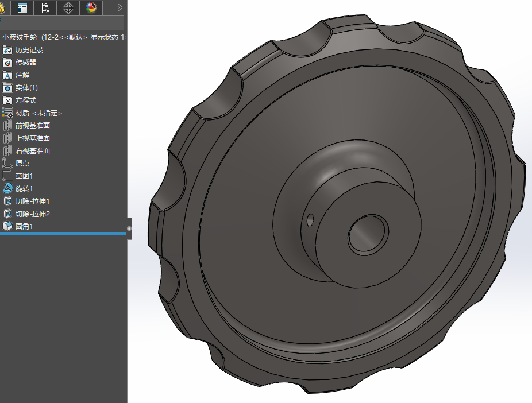Click the panel collapse handle on sidebar edge
The height and width of the screenshot is (403, 532).
[129, 228]
